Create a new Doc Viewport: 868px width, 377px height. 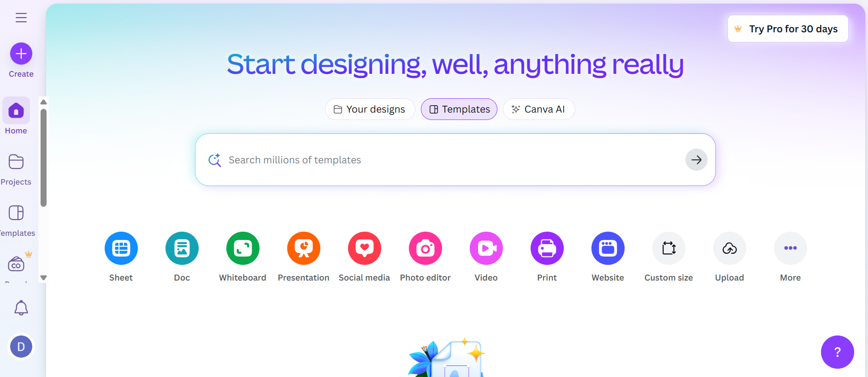[x=182, y=248]
